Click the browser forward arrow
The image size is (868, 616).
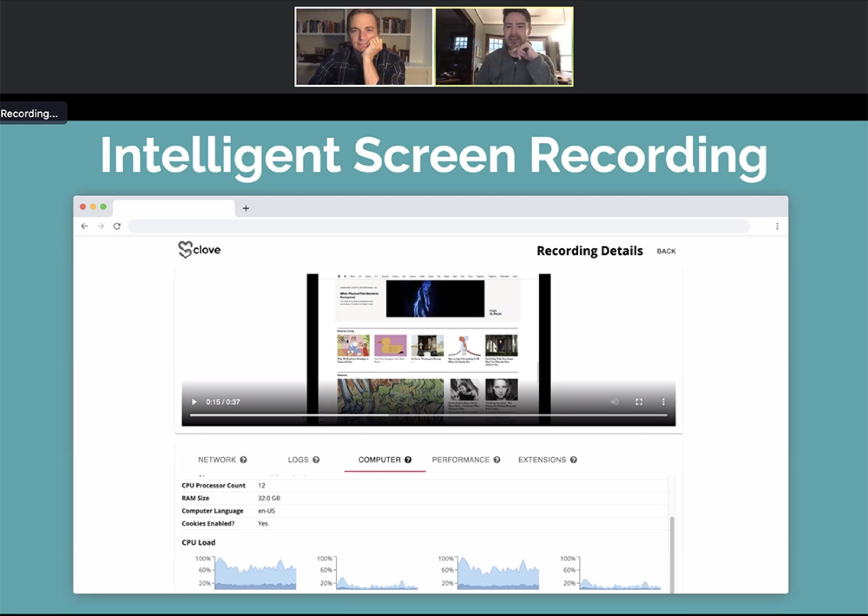[x=100, y=226]
